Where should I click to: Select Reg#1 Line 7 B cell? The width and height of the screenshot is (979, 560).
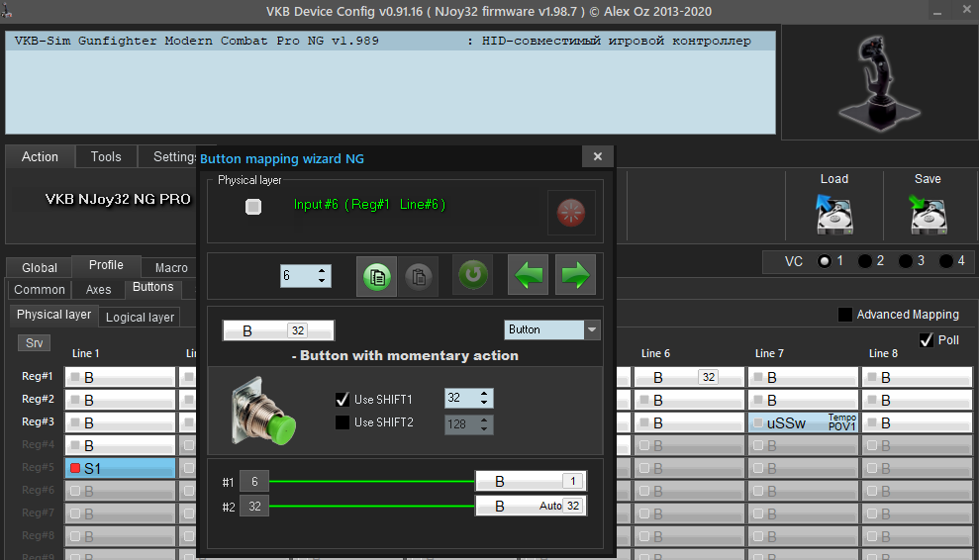(x=803, y=377)
